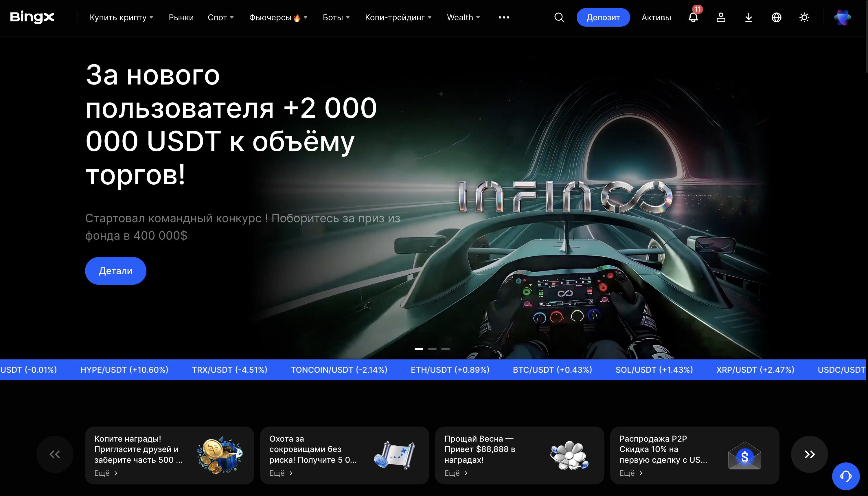Click Ещё on Охота за сокровищами card
The image size is (868, 496).
[281, 473]
